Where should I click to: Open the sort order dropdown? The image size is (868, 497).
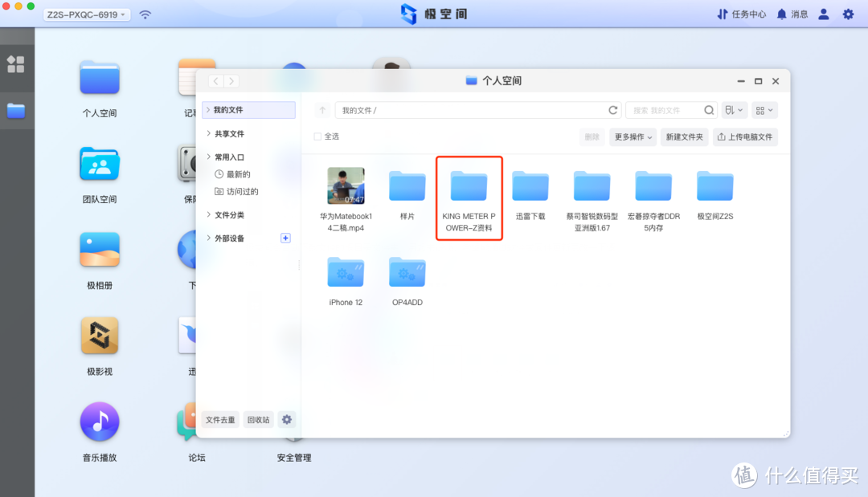click(734, 109)
